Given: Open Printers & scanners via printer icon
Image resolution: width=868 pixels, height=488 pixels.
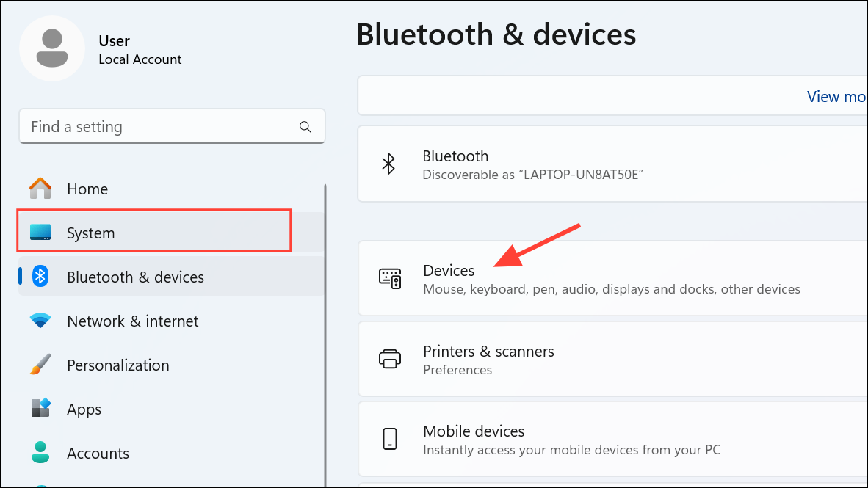Looking at the screenshot, I should click(389, 359).
